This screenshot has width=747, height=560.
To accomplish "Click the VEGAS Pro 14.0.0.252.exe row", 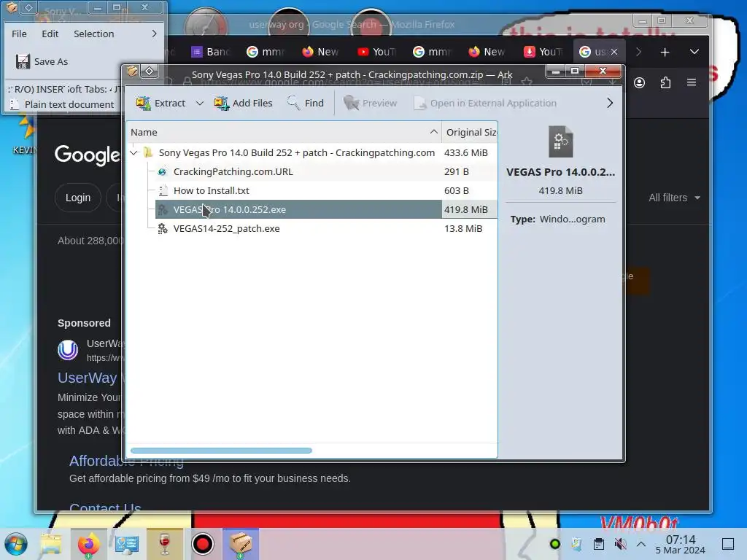I will 326,209.
